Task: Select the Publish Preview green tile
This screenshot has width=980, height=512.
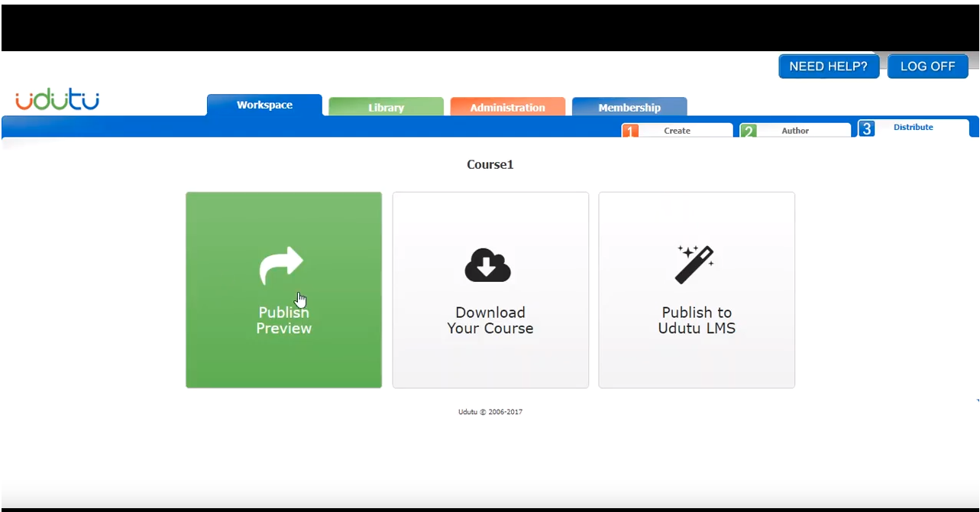Action: [283, 290]
